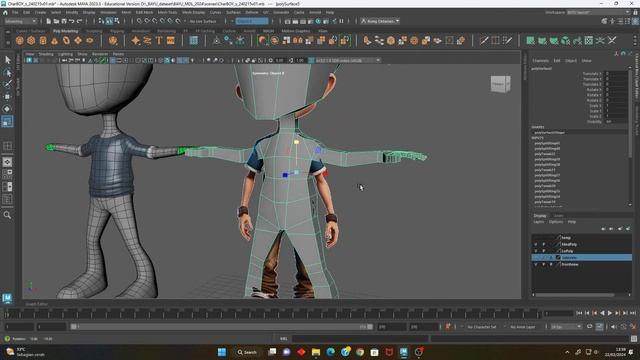Click the Home icon left of File

coord(5,12)
